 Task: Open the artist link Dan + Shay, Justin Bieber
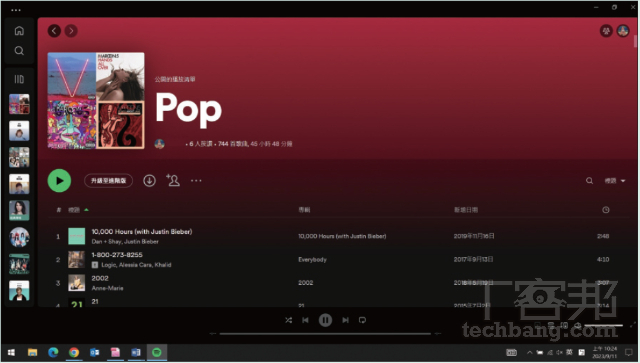click(x=125, y=241)
